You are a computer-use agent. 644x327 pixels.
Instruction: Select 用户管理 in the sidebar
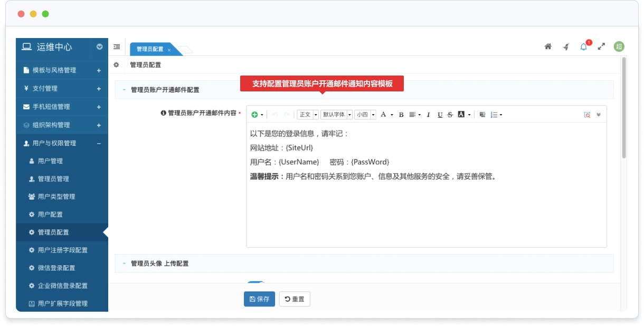(50, 161)
